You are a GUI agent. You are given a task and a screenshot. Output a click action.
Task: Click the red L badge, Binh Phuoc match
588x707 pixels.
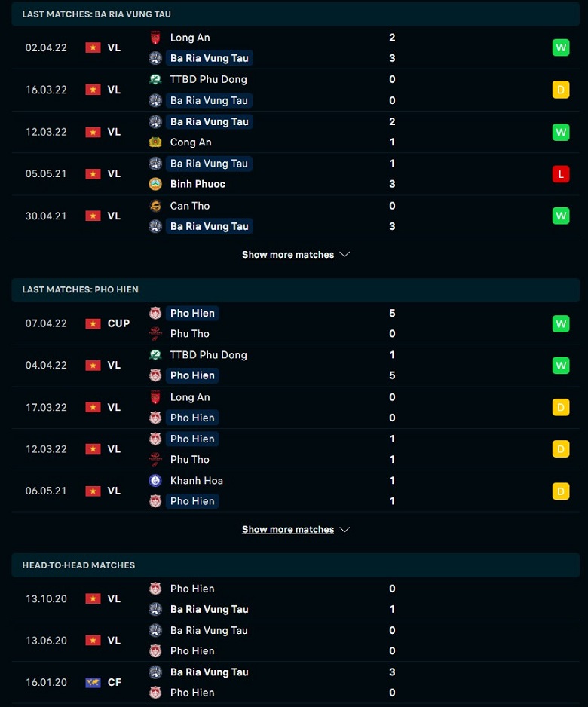click(x=561, y=174)
